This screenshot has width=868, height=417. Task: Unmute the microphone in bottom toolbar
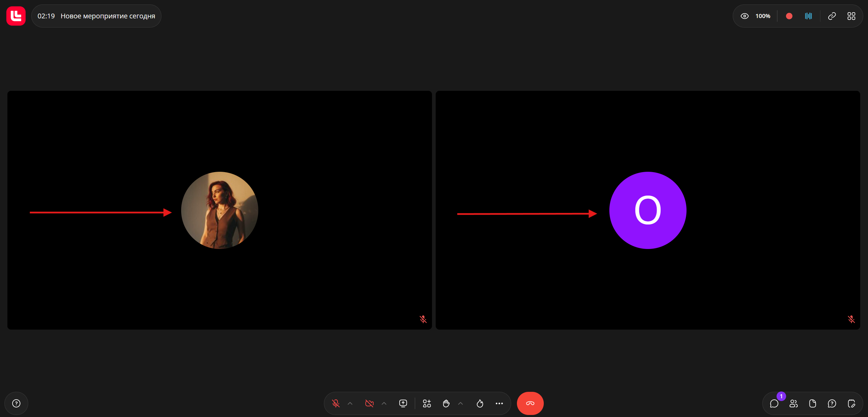(x=335, y=403)
